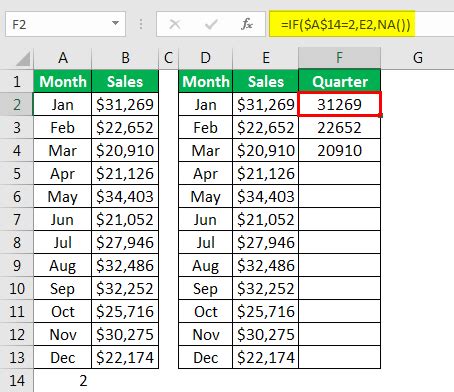Click May in column D
Image resolution: width=454 pixels, height=392 pixels.
point(206,196)
